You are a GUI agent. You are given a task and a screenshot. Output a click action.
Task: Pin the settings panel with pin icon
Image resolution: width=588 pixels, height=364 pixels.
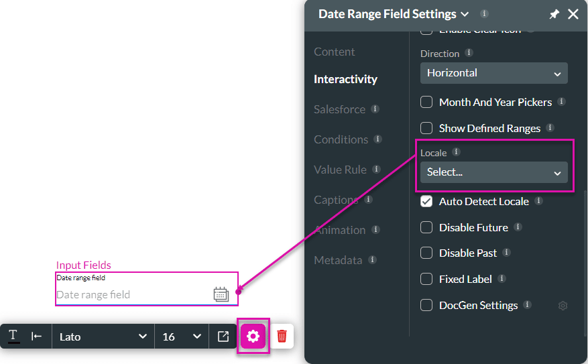pos(554,14)
